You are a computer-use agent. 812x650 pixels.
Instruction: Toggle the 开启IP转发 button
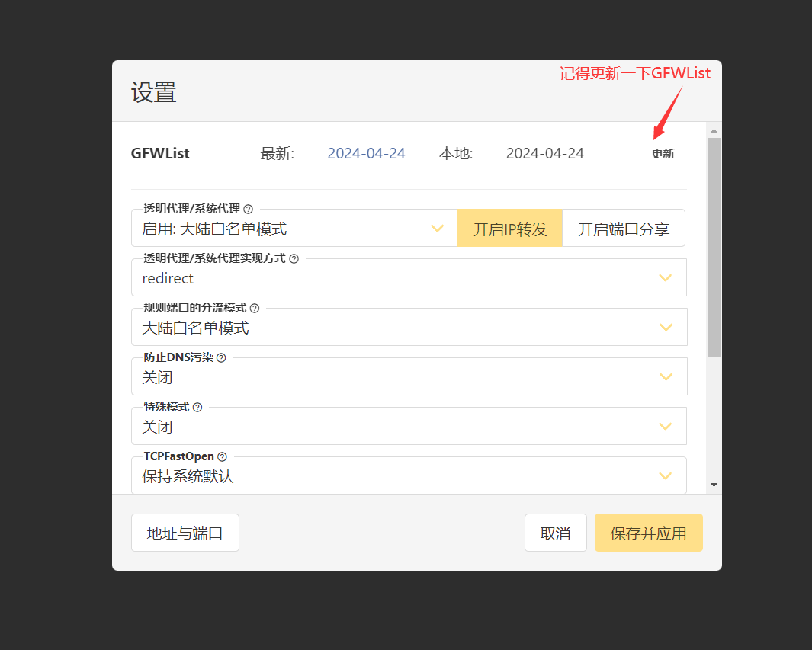tap(510, 229)
